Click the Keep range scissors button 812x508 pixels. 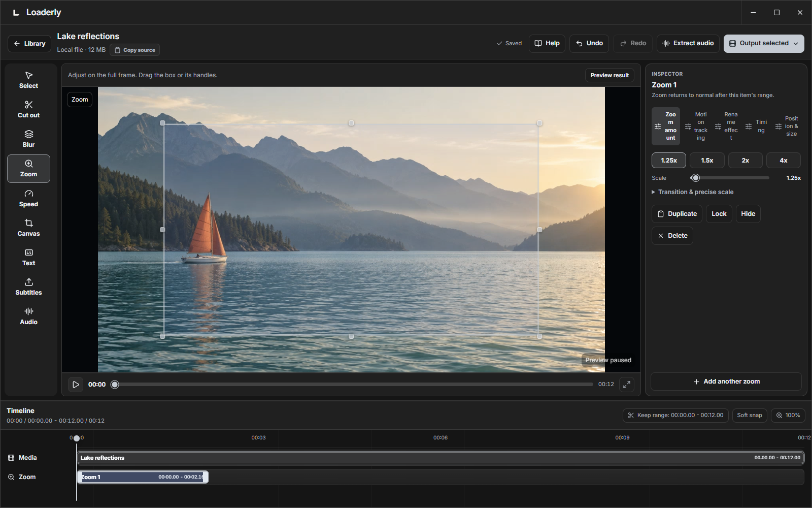[x=675, y=415]
